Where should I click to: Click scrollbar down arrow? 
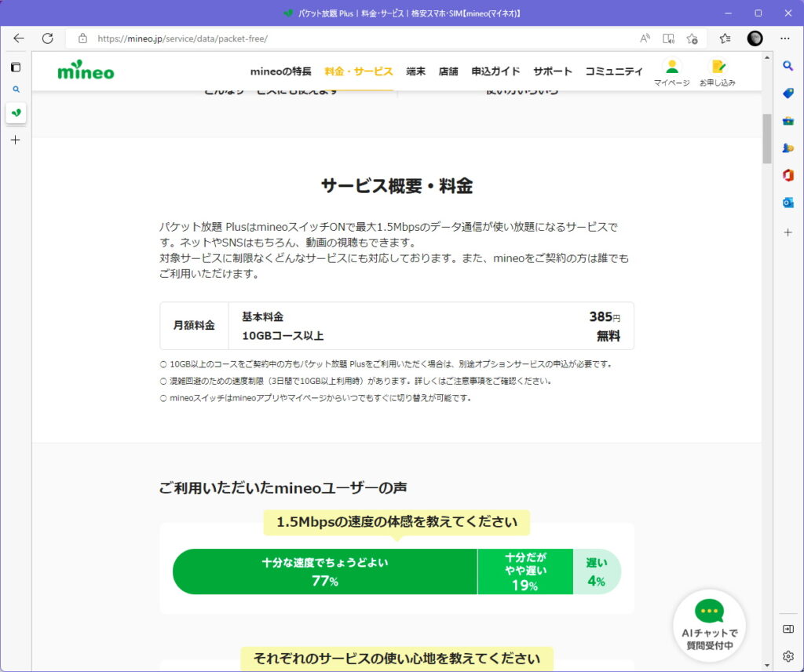(767, 666)
